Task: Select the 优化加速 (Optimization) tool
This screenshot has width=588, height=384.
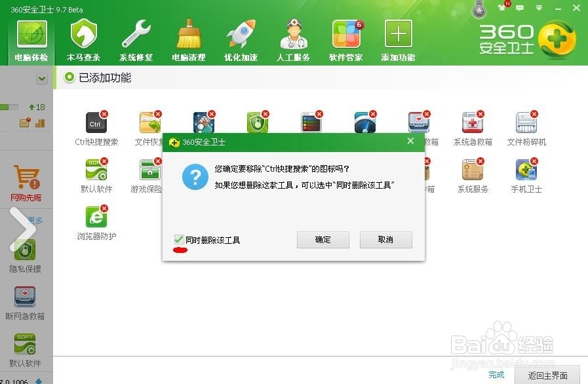Action: (x=241, y=39)
